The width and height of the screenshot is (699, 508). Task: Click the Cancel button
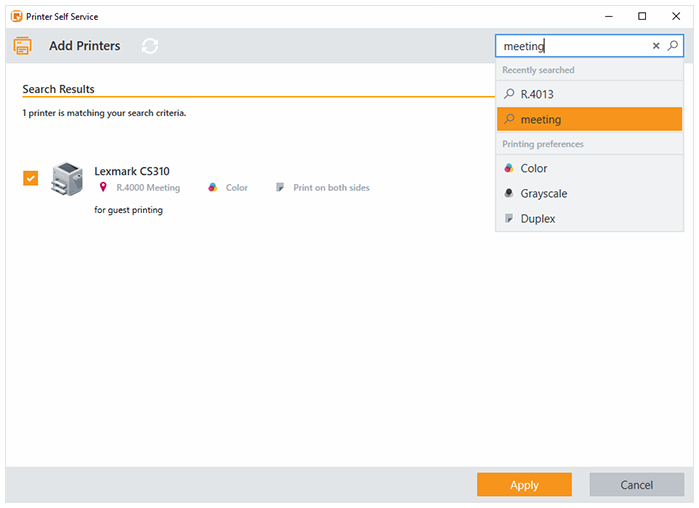(637, 484)
